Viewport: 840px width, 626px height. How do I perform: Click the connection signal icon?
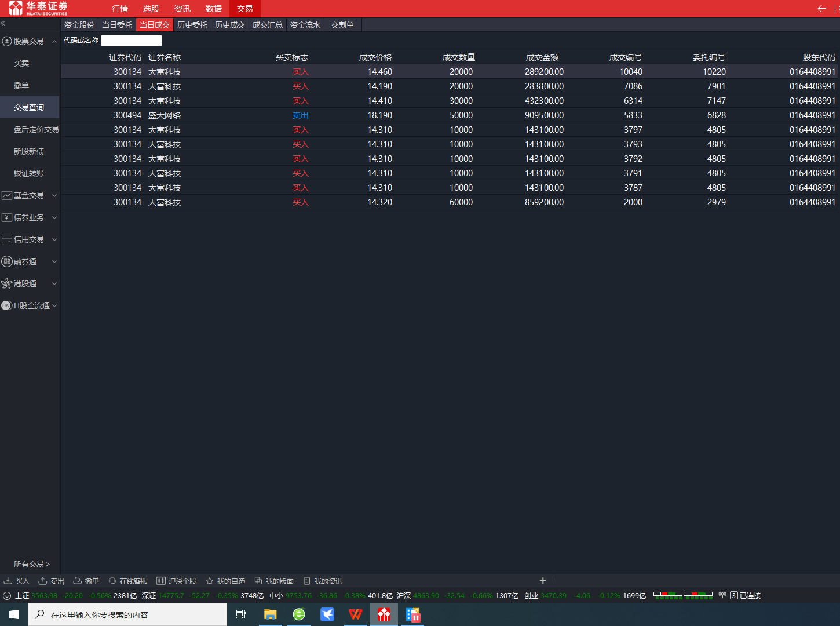coord(722,595)
